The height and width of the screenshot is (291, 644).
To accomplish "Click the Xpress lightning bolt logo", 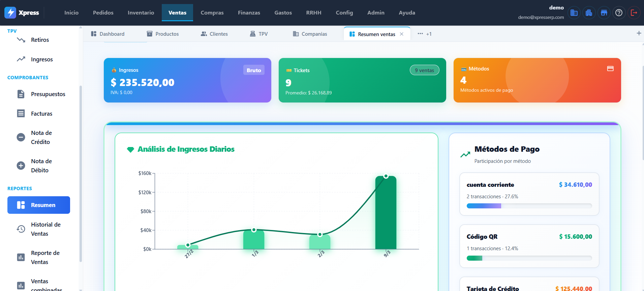I will point(10,13).
